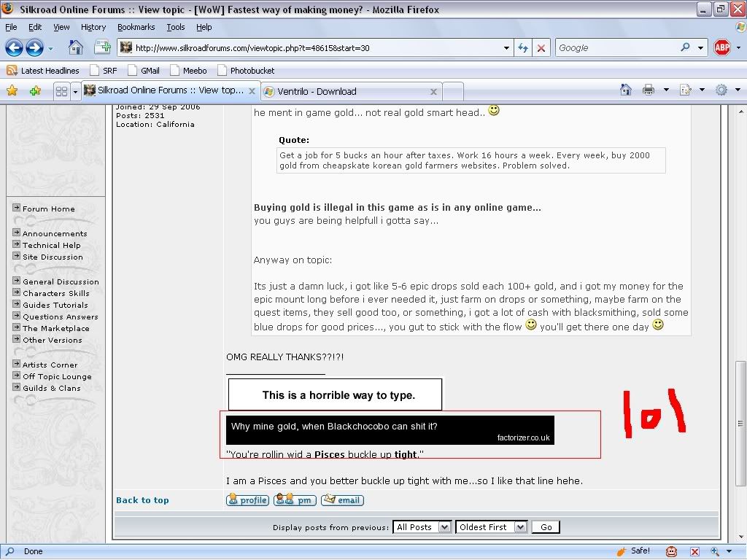The image size is (747, 560).
Task: Open the search engine dropdown arrow
Action: [x=700, y=47]
